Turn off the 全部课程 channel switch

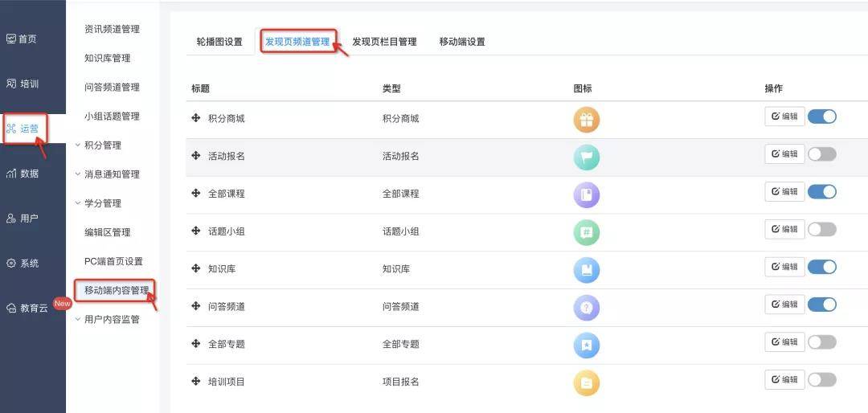coord(821,191)
